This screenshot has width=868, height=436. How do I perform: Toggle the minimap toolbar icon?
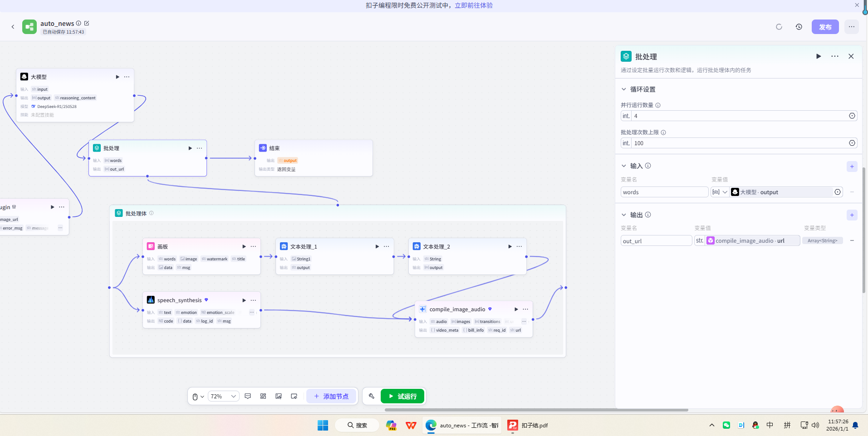[x=294, y=397]
